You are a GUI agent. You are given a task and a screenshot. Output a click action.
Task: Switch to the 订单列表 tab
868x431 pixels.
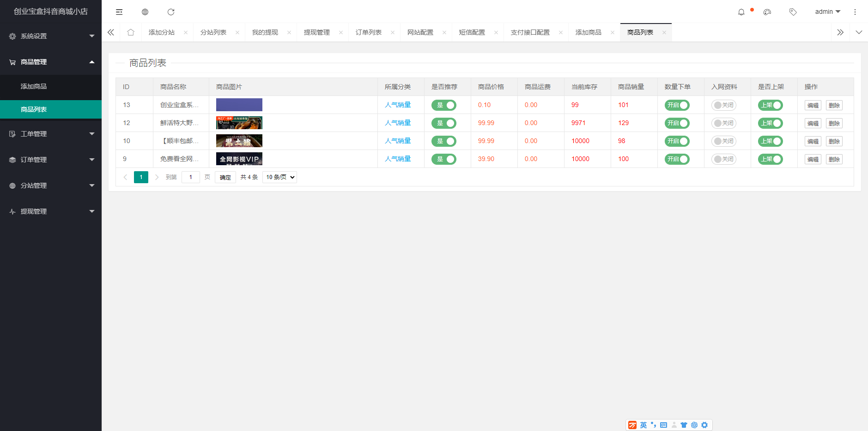point(368,32)
